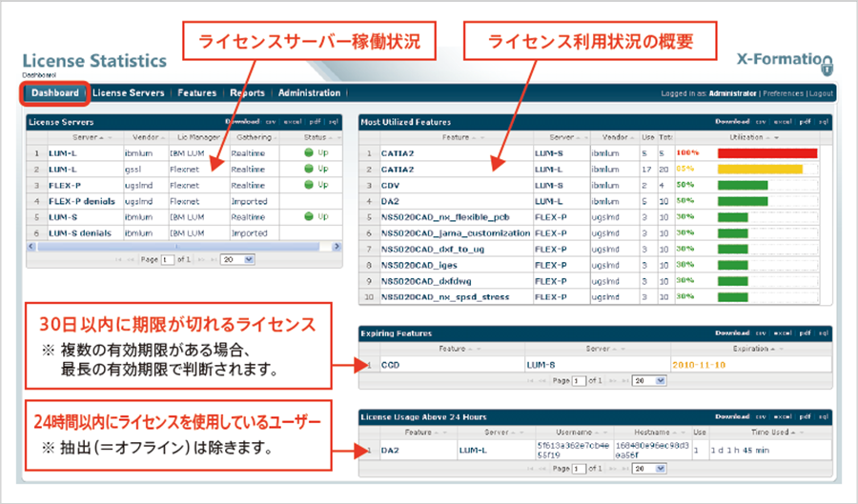Viewport: 858px width, 504px height.
Task: Click page number field in License Servers
Action: tap(168, 260)
